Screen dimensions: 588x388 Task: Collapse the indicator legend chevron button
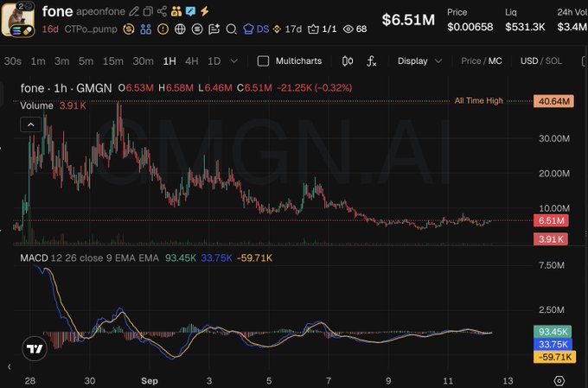click(x=31, y=124)
